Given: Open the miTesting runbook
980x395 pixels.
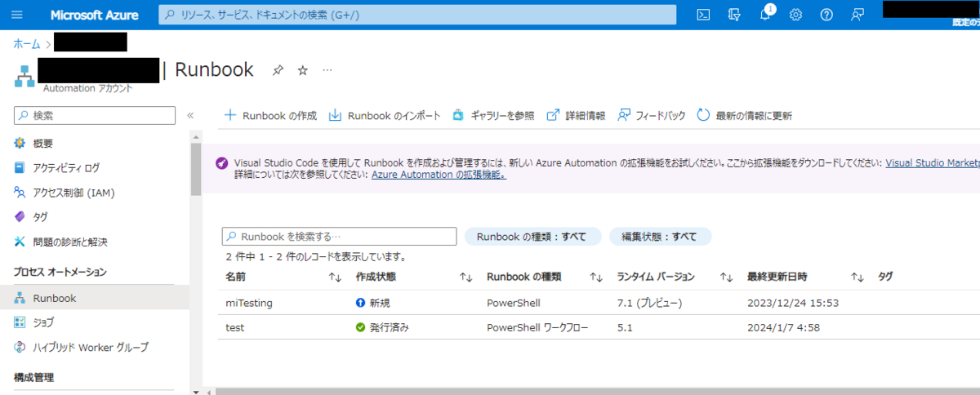Looking at the screenshot, I should click(248, 303).
